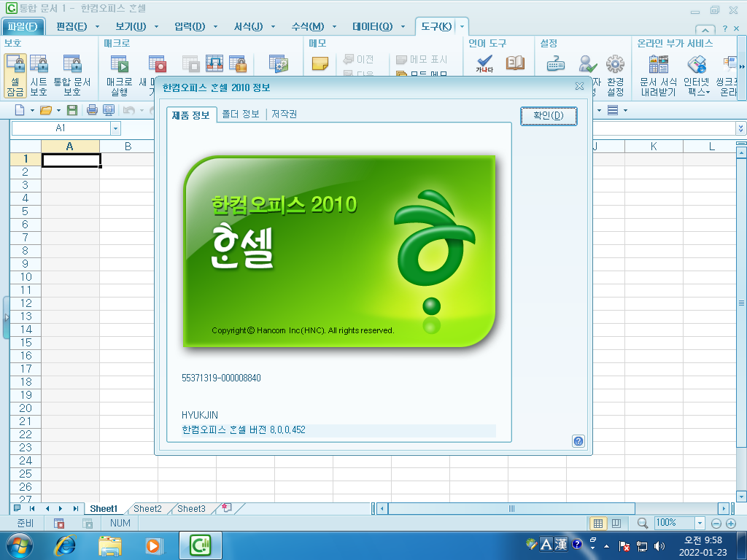
Task: Open the spell check 가나다 icon
Action: click(x=484, y=63)
